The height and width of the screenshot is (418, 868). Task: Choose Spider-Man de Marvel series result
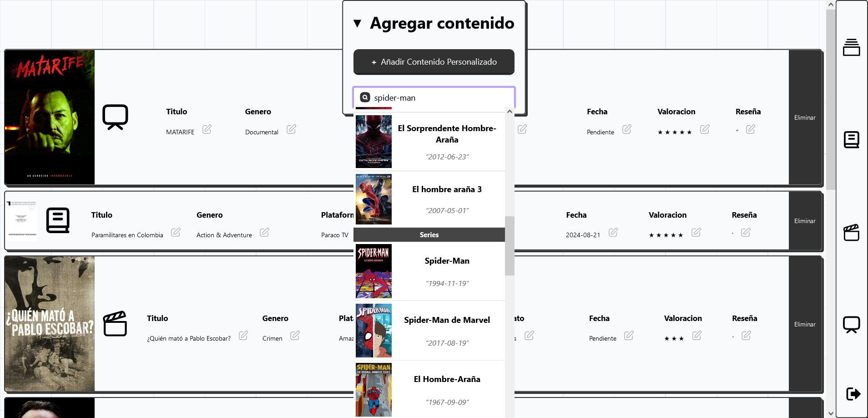coord(429,331)
